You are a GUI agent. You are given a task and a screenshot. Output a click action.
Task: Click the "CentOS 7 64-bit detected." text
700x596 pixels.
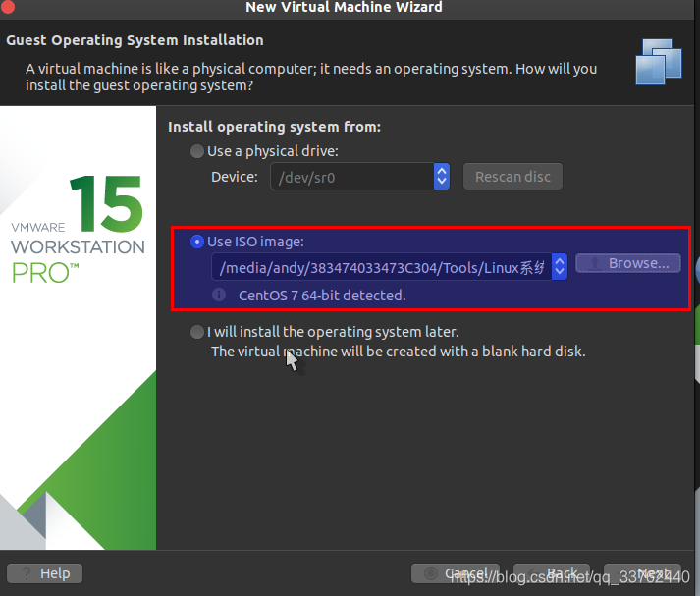click(322, 296)
